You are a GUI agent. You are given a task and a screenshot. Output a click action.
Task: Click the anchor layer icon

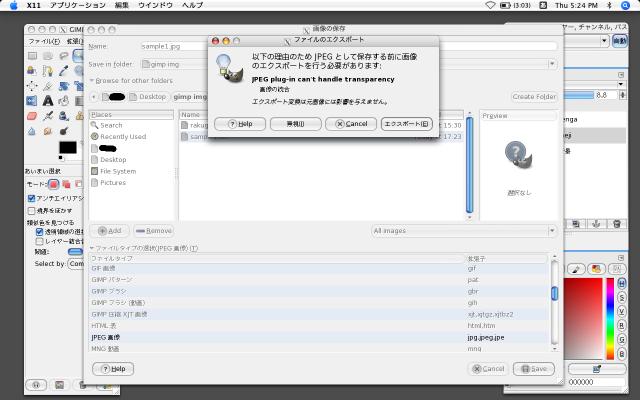pyautogui.click(x=596, y=224)
